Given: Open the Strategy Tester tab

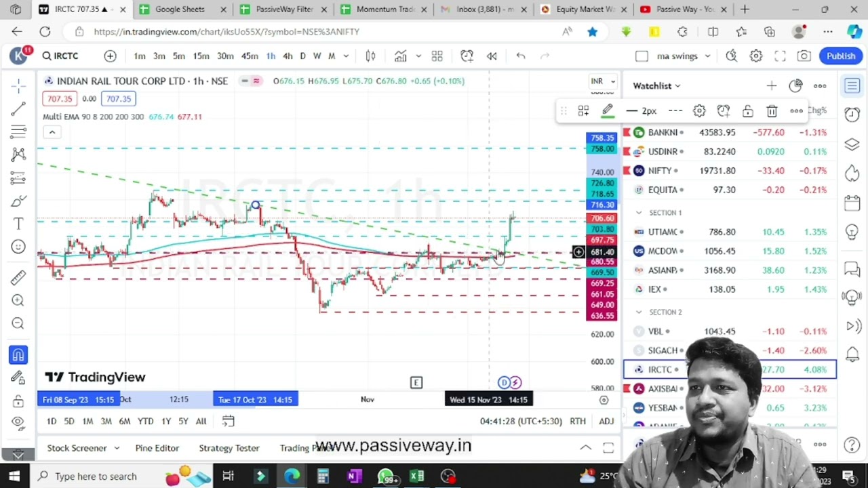Looking at the screenshot, I should (229, 448).
